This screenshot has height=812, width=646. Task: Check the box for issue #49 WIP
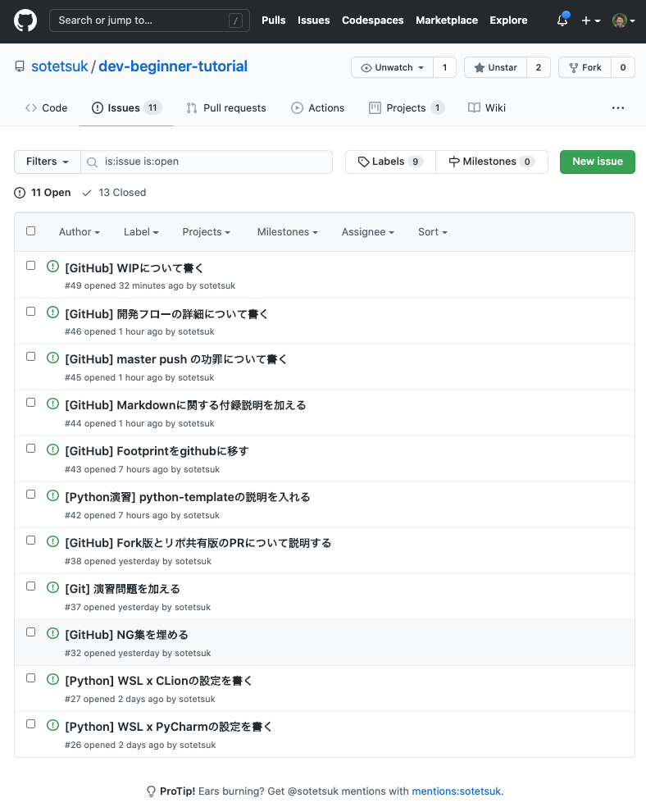click(31, 266)
